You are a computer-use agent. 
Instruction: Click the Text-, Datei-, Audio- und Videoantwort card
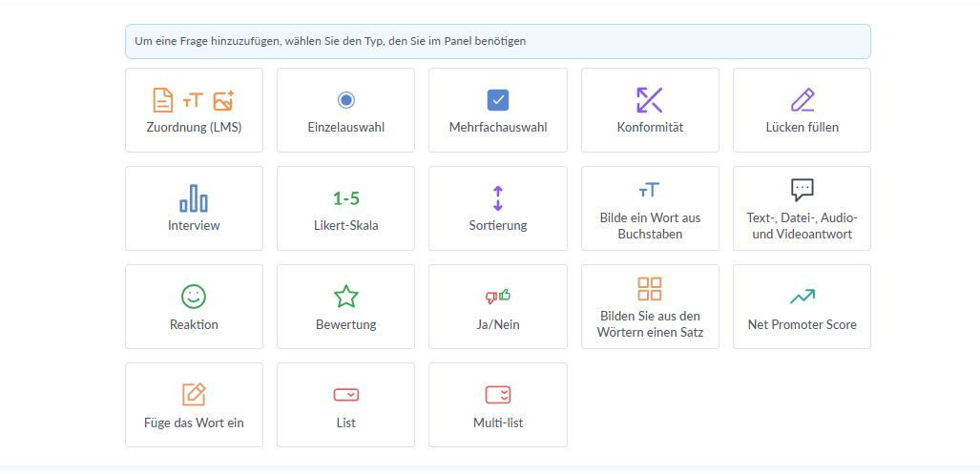pos(802,208)
